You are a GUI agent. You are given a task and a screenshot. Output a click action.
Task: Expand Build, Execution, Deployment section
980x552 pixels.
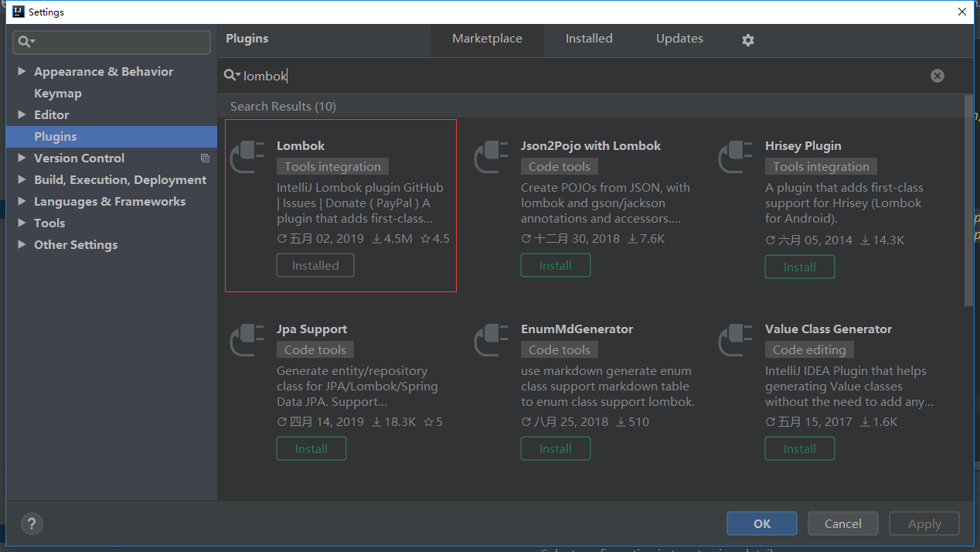22,179
